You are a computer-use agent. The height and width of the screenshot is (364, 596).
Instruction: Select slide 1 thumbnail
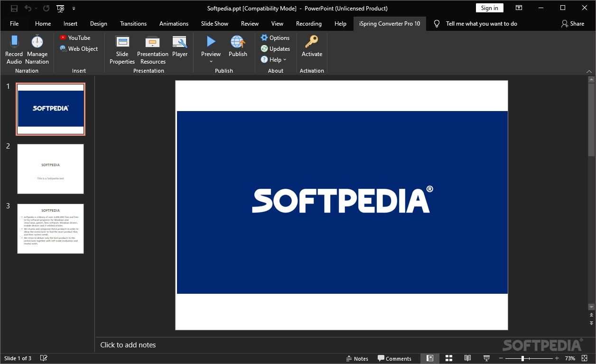50,109
